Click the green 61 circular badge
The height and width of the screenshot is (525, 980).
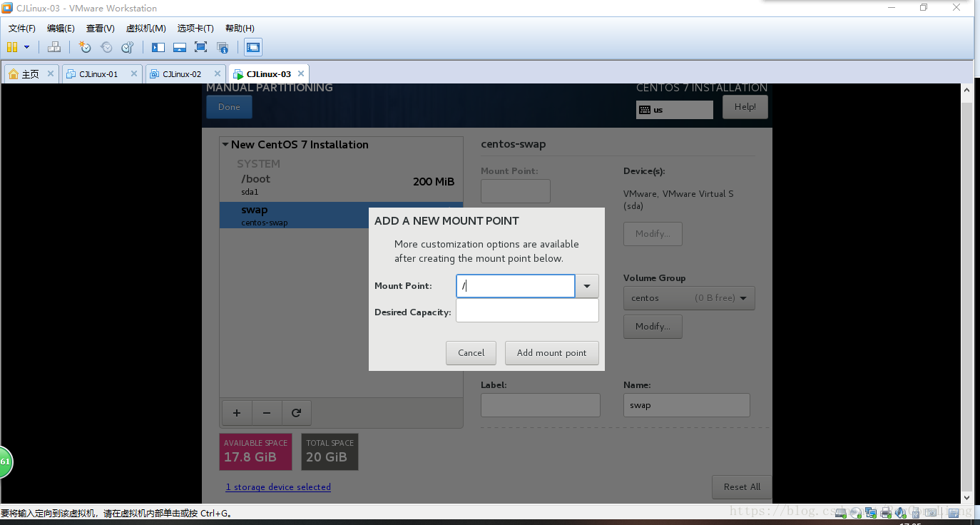point(4,462)
